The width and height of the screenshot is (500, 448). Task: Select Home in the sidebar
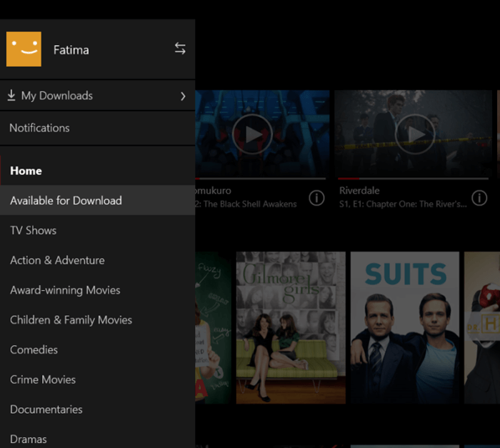(x=97, y=171)
